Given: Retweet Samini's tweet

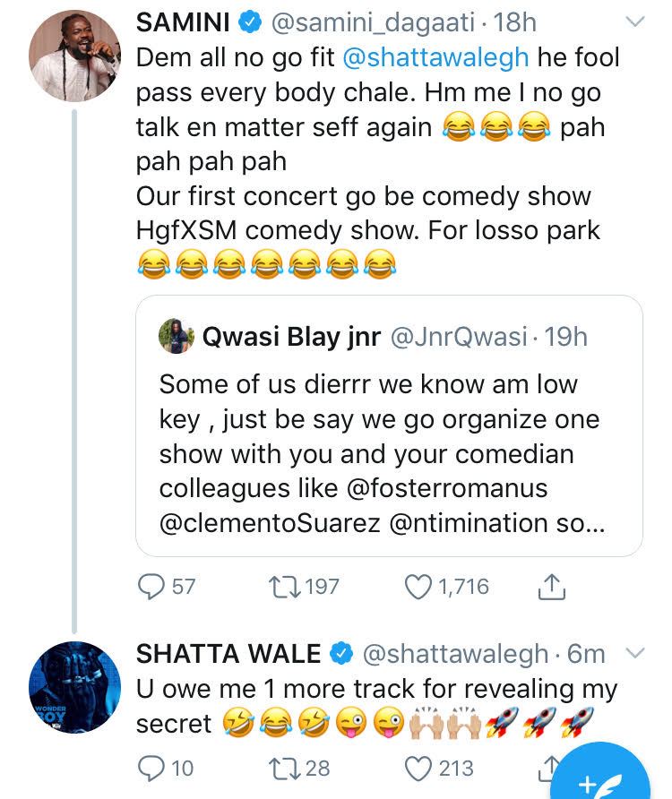Looking at the screenshot, I should click(x=283, y=587).
